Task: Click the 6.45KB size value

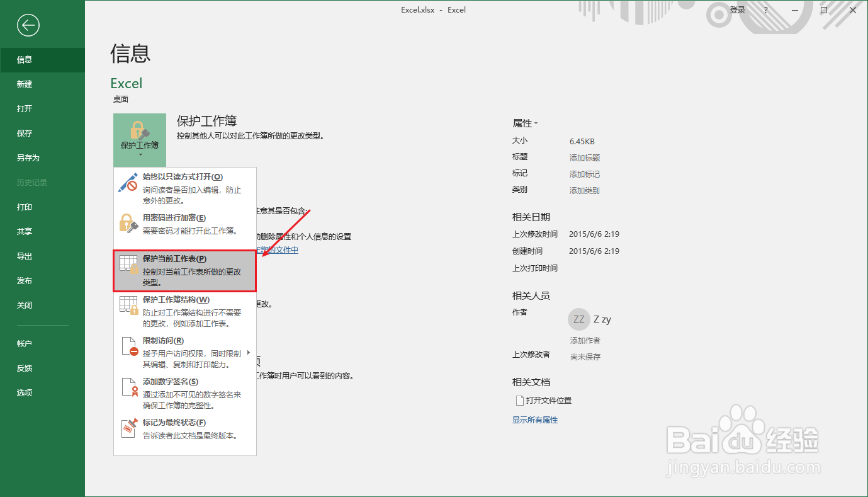Action: [x=582, y=141]
